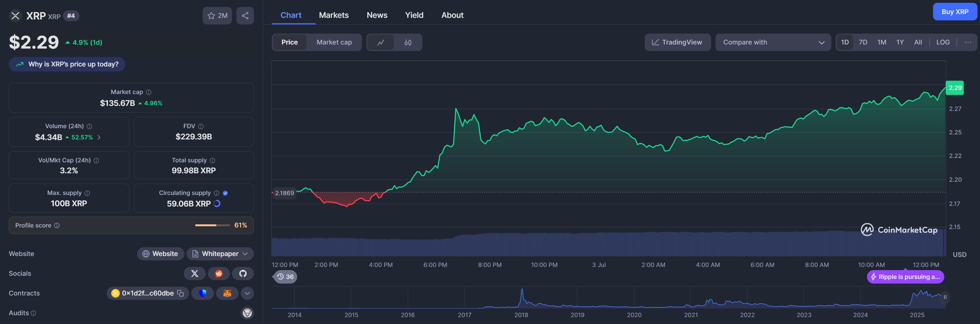
Task: Click the Profile score info icon
Action: pos(57,225)
